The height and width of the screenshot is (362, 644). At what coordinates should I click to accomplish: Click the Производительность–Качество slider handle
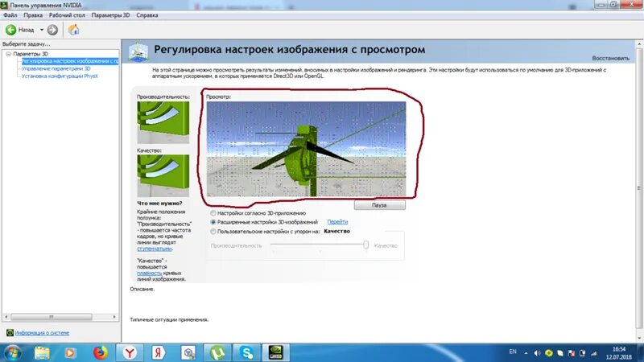tap(365, 245)
